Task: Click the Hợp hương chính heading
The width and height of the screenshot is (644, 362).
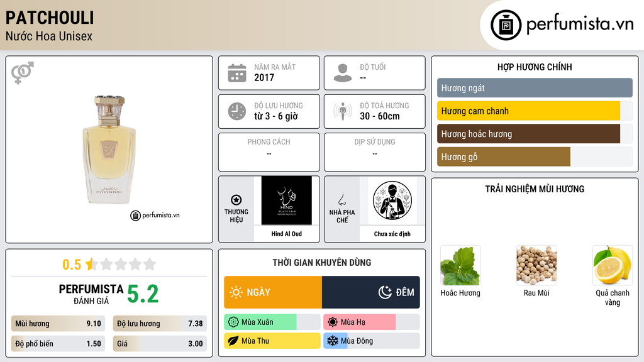Action: [x=535, y=67]
